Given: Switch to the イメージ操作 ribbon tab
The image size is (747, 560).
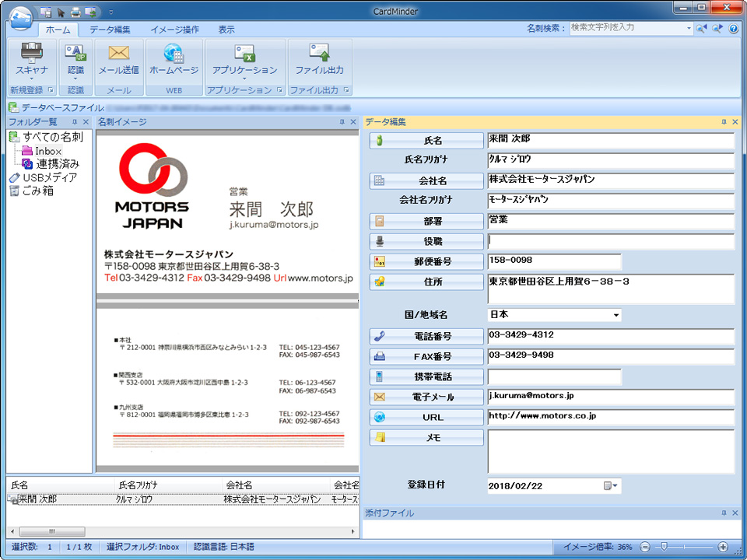Looking at the screenshot, I should pyautogui.click(x=174, y=30).
